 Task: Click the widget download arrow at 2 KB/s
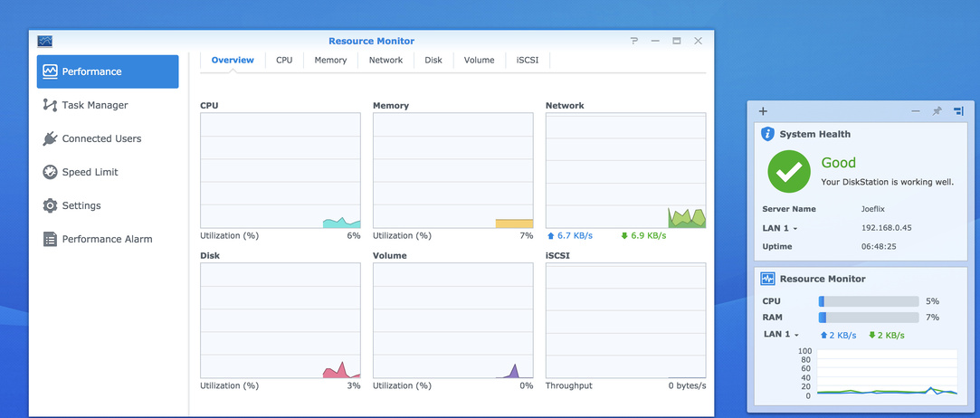[872, 335]
